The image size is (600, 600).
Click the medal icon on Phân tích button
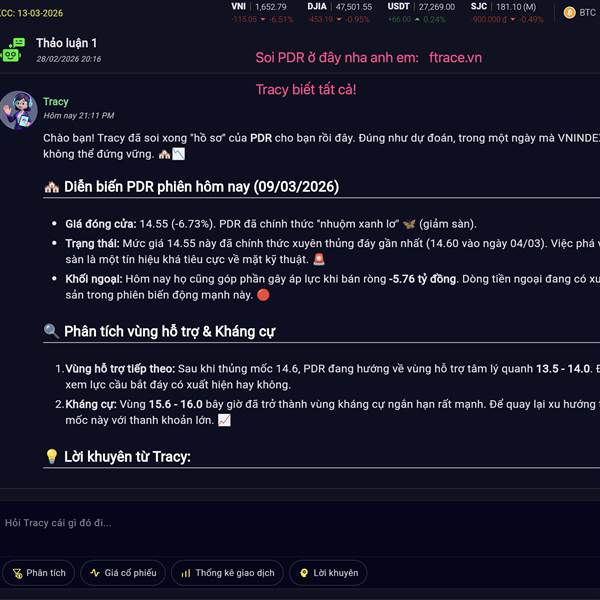18,573
